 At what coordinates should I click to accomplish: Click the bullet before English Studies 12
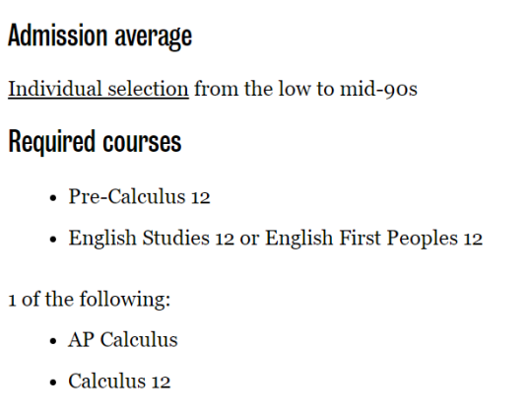pyautogui.click(x=52, y=239)
